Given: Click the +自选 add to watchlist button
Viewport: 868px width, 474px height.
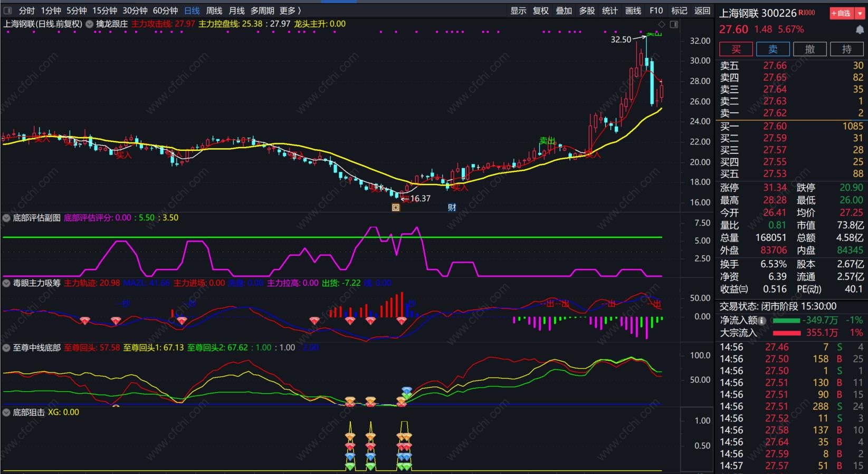Looking at the screenshot, I should coord(842,13).
